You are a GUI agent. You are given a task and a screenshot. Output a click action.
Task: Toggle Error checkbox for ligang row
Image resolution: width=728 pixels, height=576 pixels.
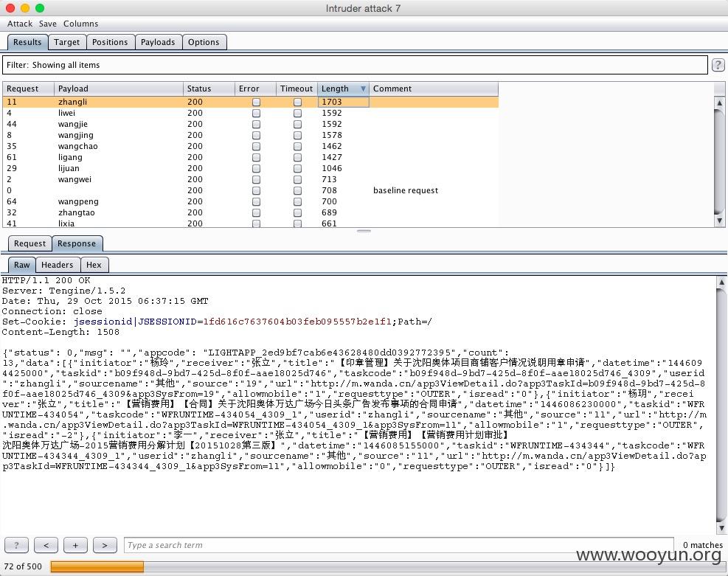tap(256, 157)
